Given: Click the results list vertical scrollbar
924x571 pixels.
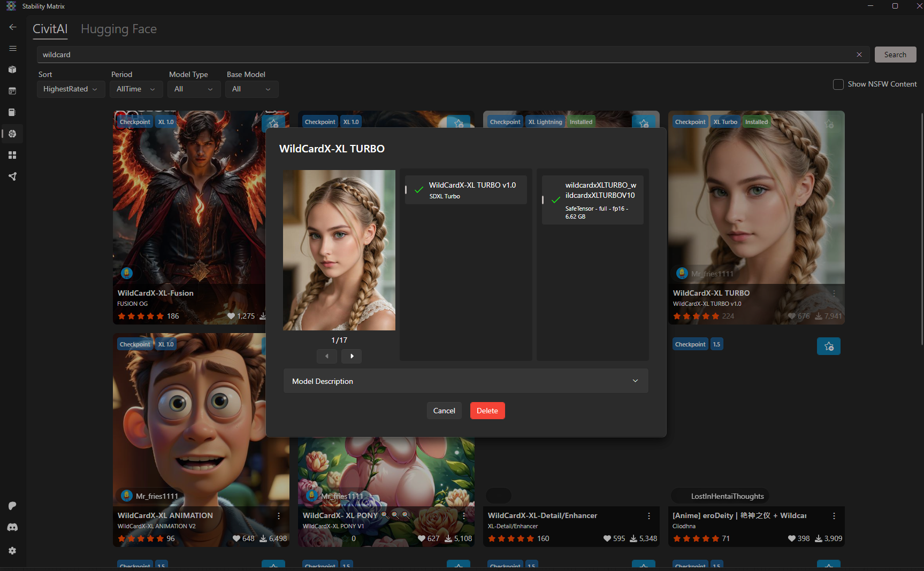Looking at the screenshot, I should tap(922, 230).
